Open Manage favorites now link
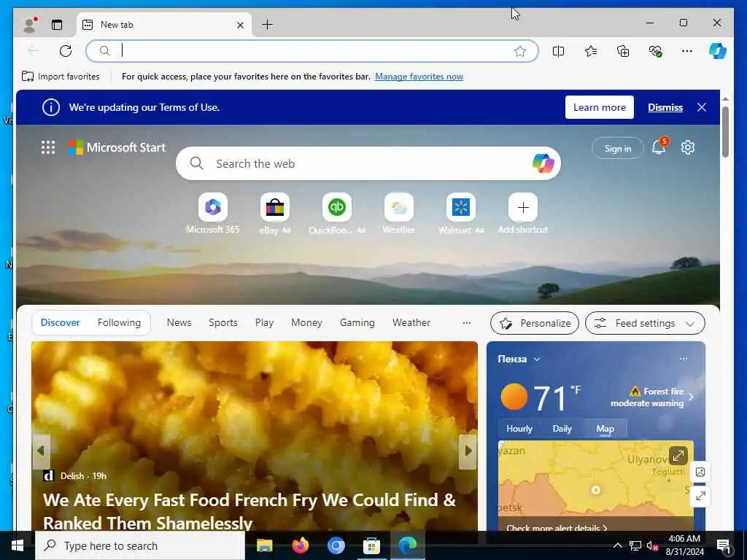 [419, 76]
